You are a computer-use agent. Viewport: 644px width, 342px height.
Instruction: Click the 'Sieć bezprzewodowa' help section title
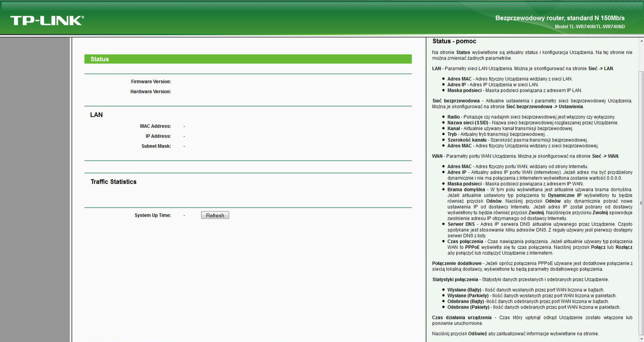click(x=456, y=101)
